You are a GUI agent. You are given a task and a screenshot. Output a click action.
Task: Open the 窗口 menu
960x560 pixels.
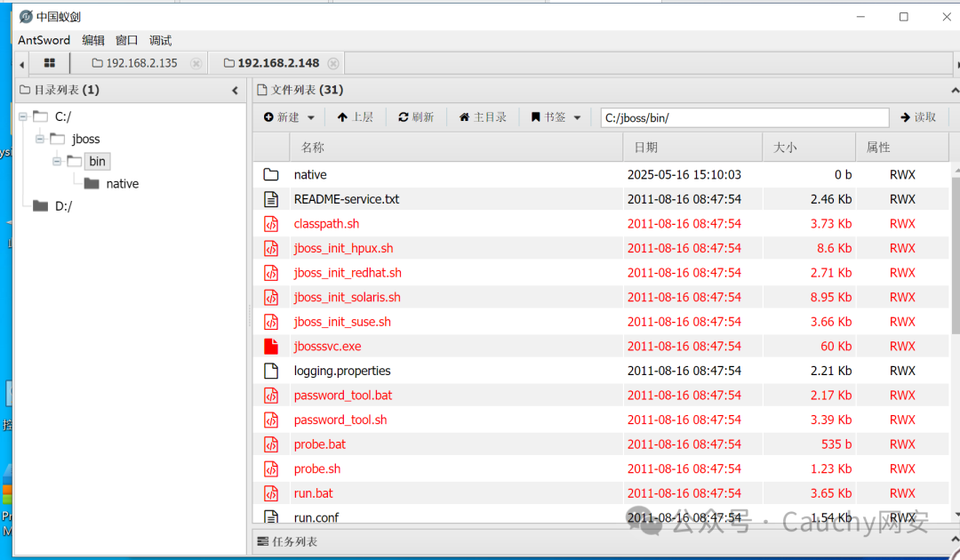point(127,40)
